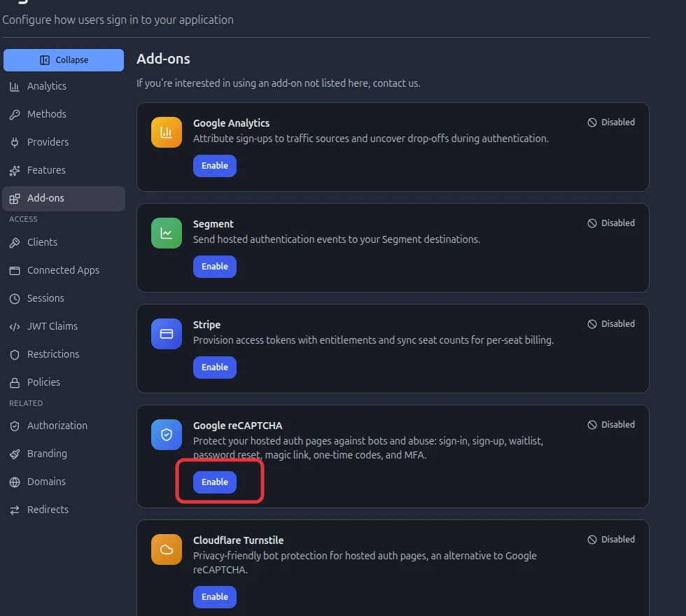Open Clients under Access
Viewport: 686px width, 616px height.
click(x=64, y=242)
